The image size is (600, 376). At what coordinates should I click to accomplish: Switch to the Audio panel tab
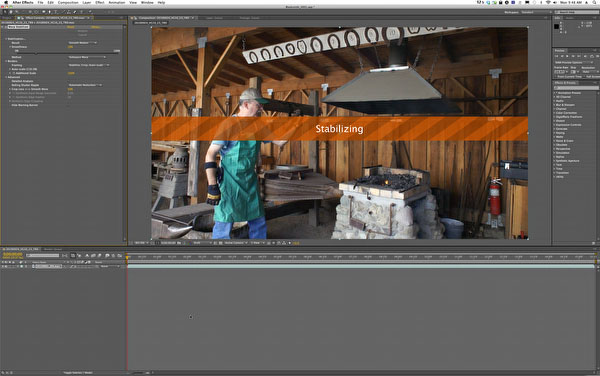(x=569, y=18)
